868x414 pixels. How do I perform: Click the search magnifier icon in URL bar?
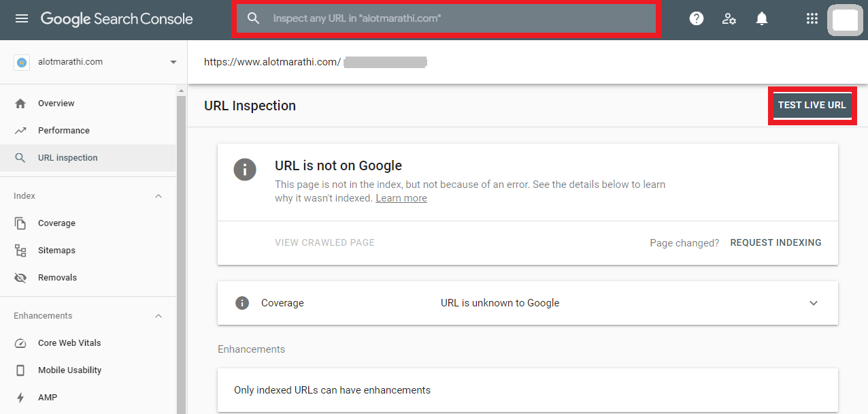click(x=254, y=18)
